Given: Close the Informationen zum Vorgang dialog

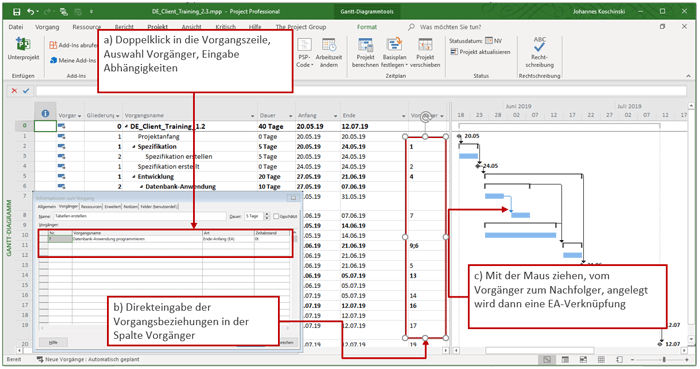Looking at the screenshot, I should (x=293, y=198).
